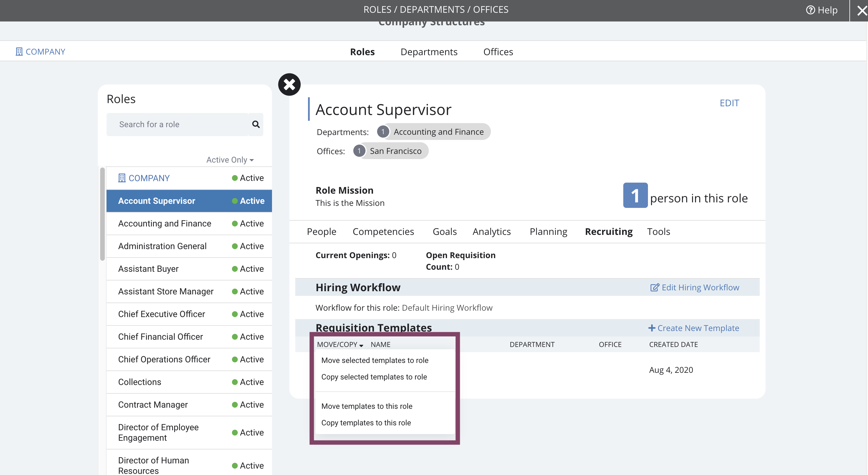
Task: Click the Search for a role field
Action: pos(177,124)
